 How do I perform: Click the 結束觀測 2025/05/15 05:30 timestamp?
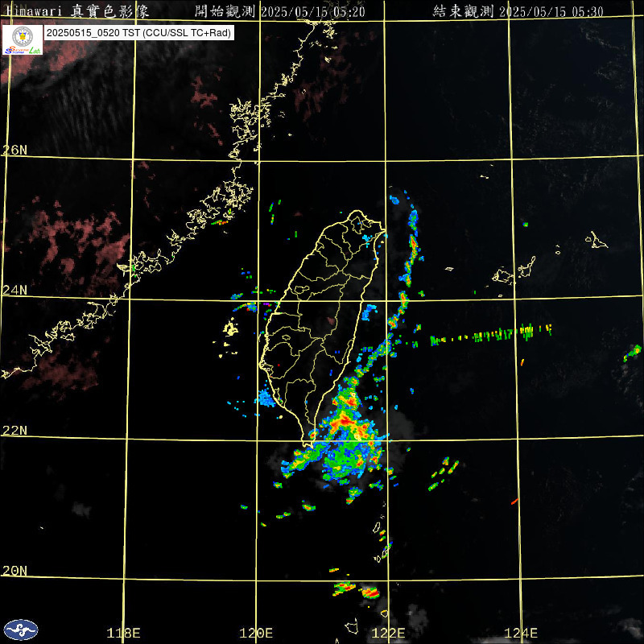(518, 11)
